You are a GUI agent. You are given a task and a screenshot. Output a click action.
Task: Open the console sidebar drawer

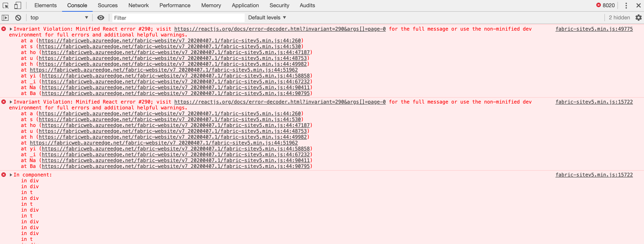(x=5, y=18)
